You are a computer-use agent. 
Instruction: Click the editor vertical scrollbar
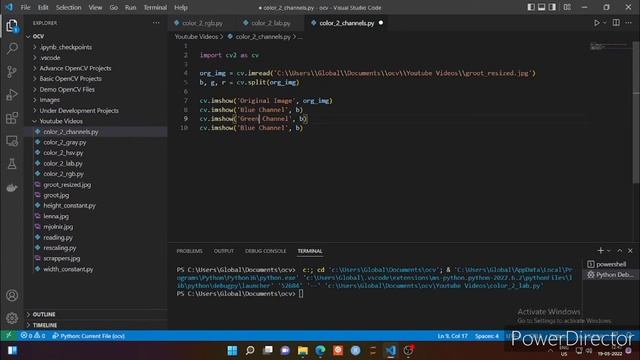click(x=636, y=112)
